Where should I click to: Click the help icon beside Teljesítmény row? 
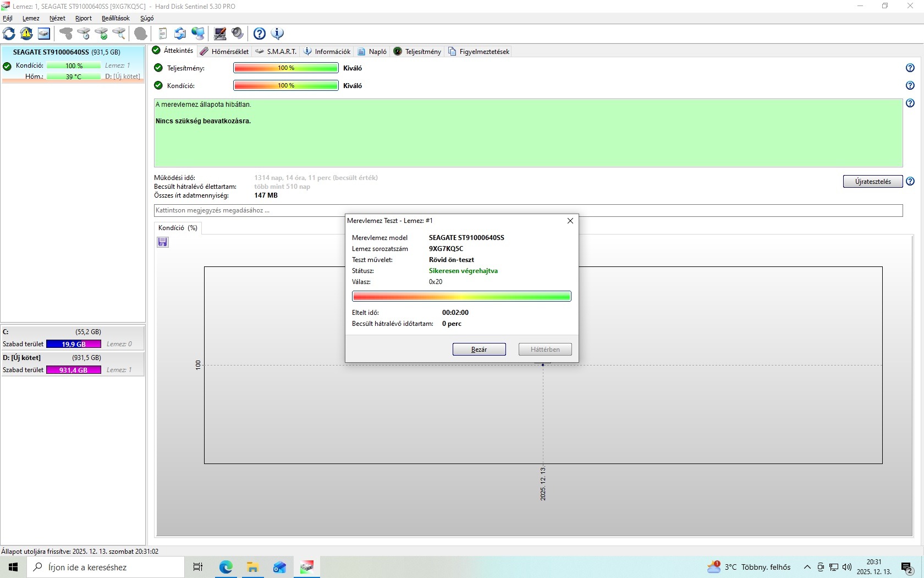[x=910, y=68]
